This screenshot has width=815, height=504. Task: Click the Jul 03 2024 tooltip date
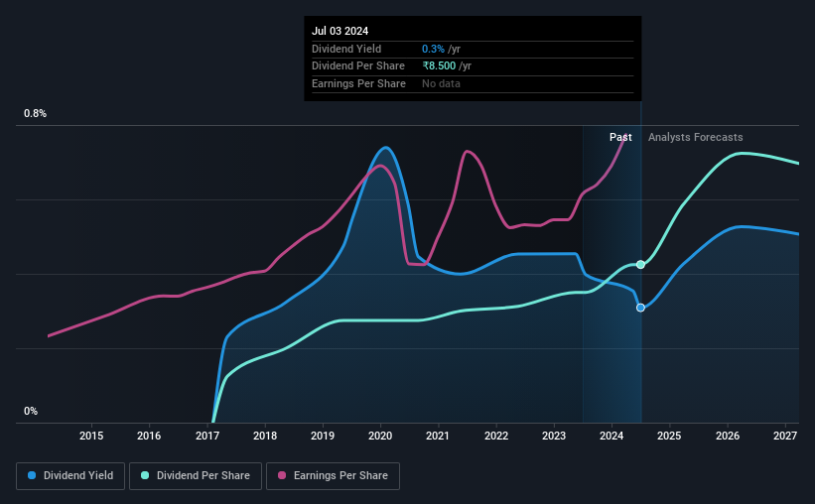coord(340,31)
